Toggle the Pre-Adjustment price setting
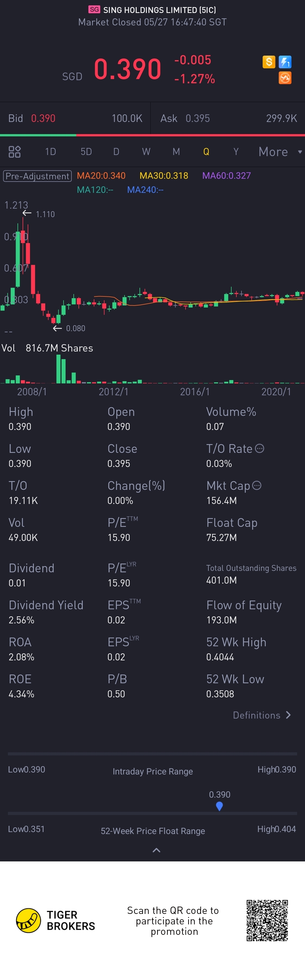This screenshot has height=980, width=305. point(37,176)
